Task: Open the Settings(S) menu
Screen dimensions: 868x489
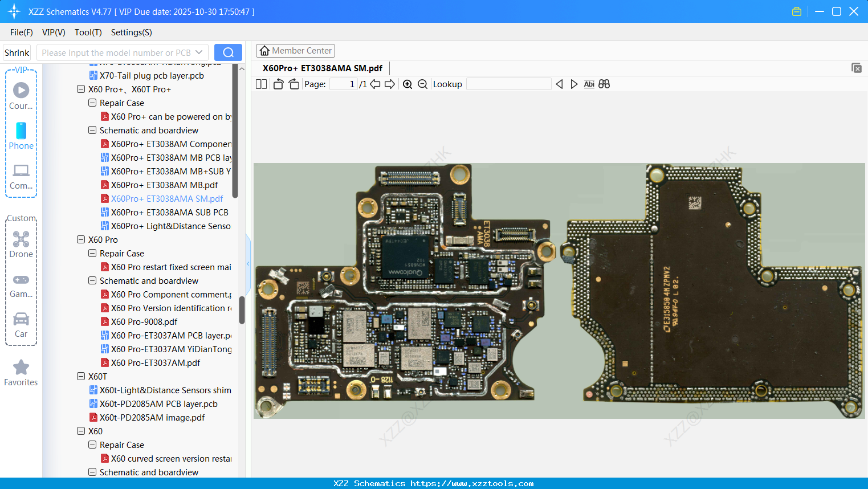Action: click(131, 32)
